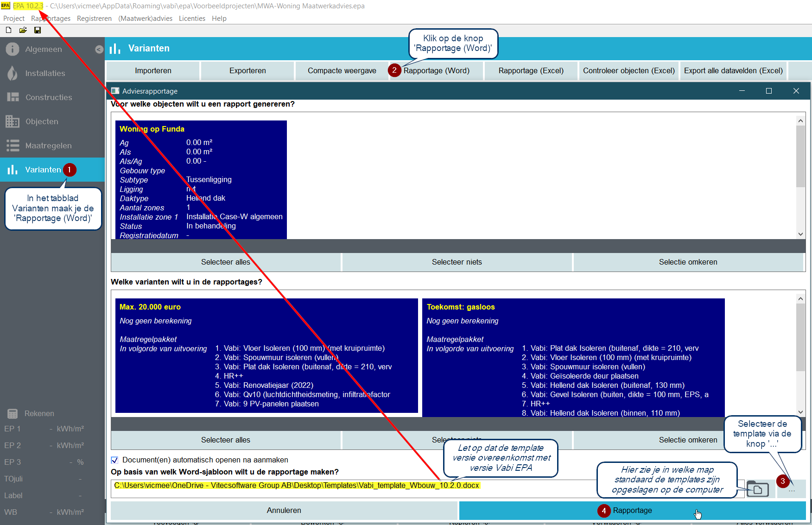Click the Annuleren button

click(284, 510)
